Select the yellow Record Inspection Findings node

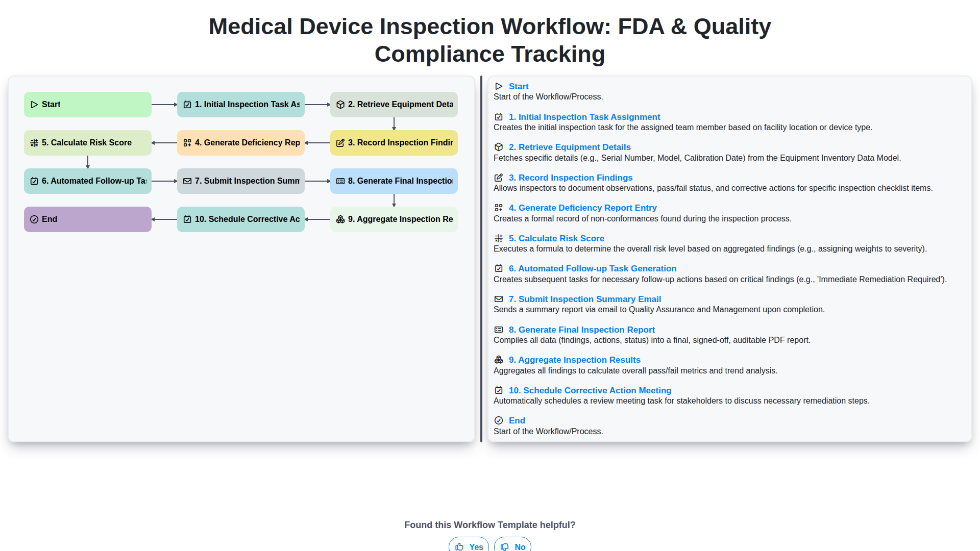coord(394,143)
